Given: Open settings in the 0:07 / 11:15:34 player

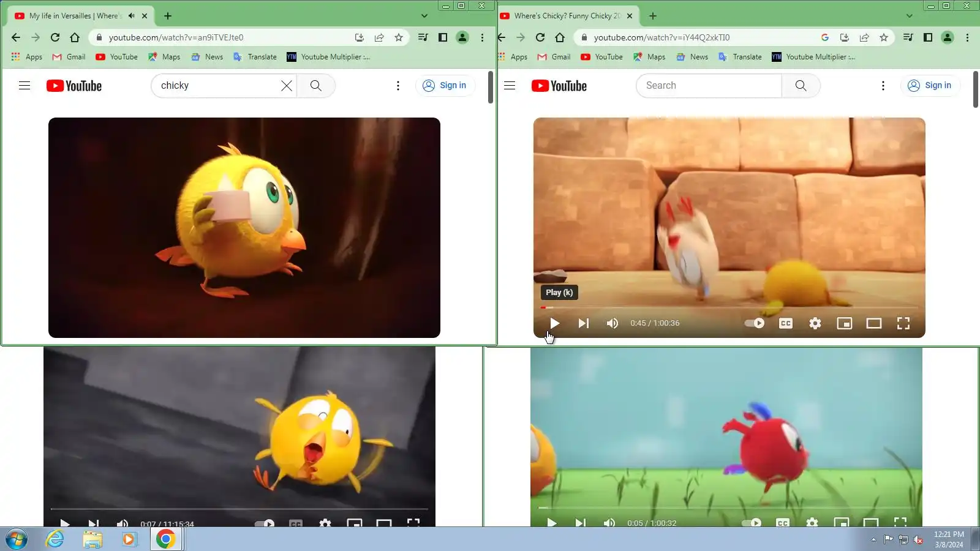Looking at the screenshot, I should pyautogui.click(x=325, y=523).
